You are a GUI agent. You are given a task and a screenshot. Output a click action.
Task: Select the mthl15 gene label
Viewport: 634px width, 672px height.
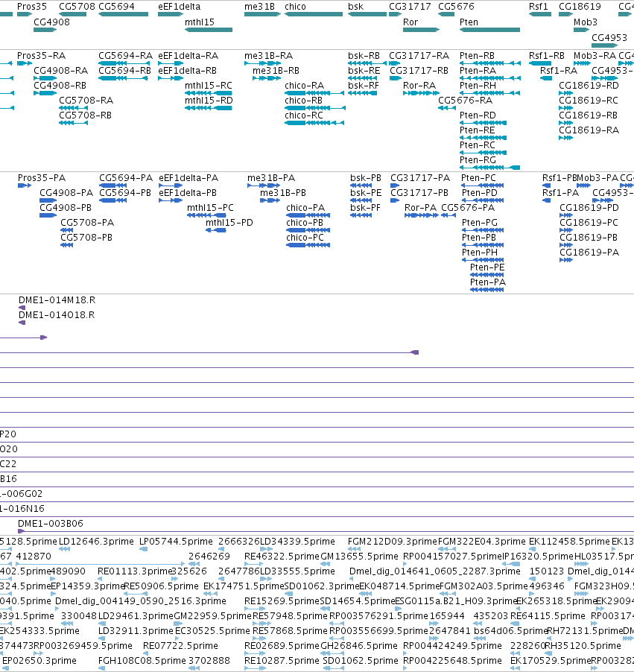pos(200,22)
